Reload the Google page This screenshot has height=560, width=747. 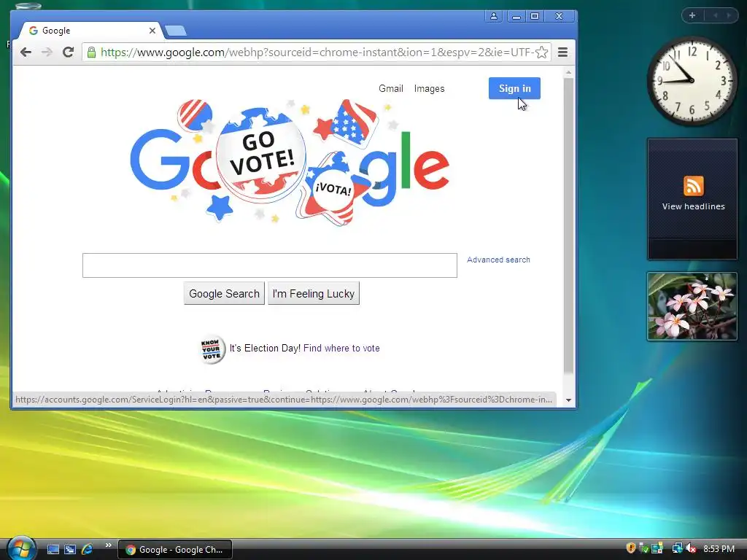point(68,52)
